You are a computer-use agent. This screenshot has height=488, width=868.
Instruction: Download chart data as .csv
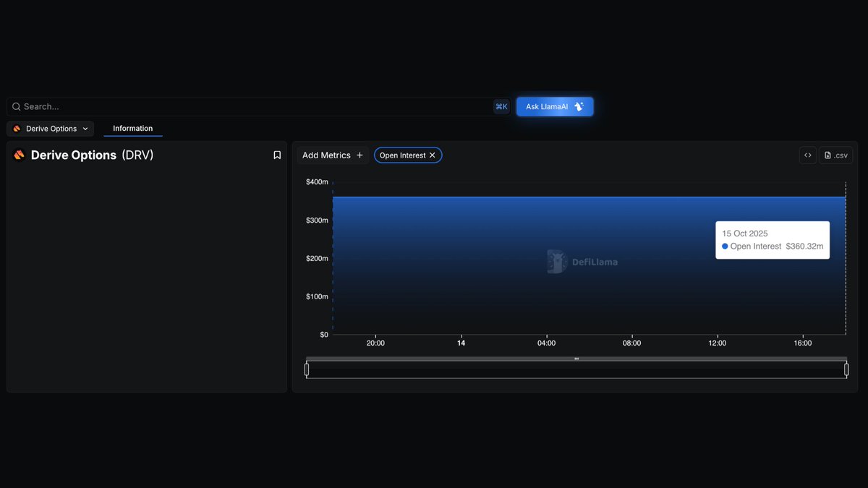836,155
